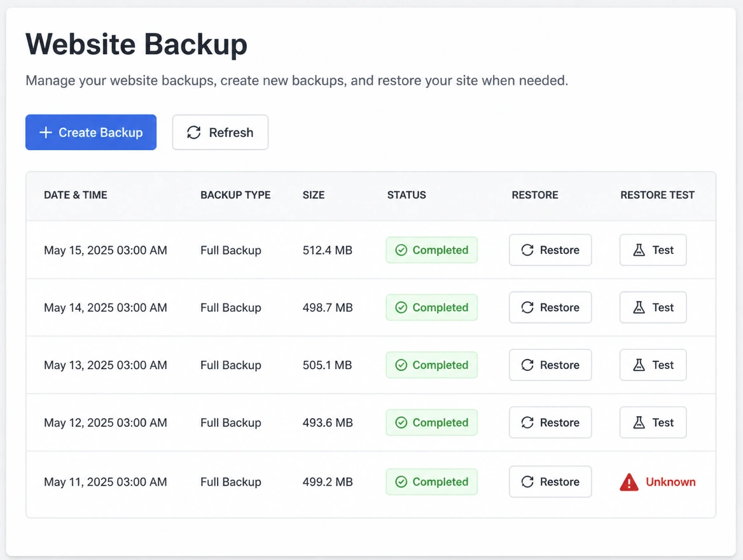Click Completed status badge for May 13
The height and width of the screenshot is (560, 743).
[x=432, y=365]
